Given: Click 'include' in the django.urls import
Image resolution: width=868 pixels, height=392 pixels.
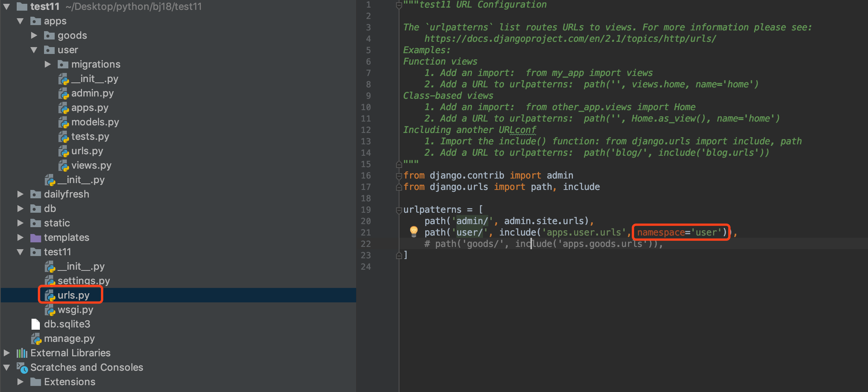Looking at the screenshot, I should pyautogui.click(x=581, y=187).
